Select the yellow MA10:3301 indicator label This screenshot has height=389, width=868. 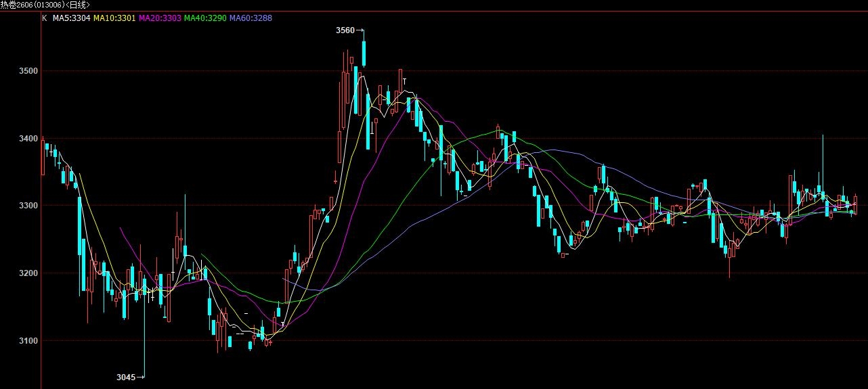114,18
